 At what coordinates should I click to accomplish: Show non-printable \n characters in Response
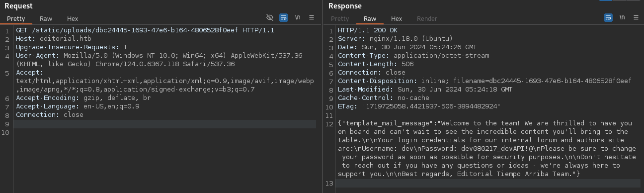pyautogui.click(x=622, y=17)
